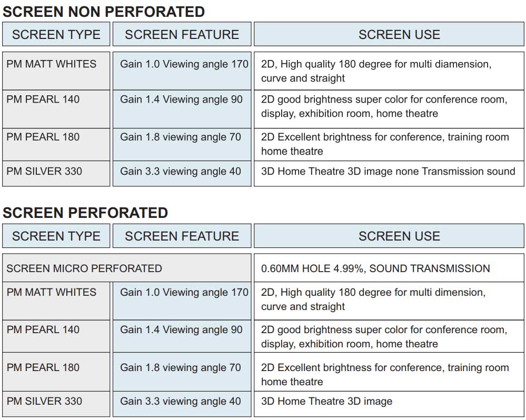This screenshot has width=526, height=420.
Task: Select Gain 1.0 cell in non-perforated table
Action: (184, 64)
